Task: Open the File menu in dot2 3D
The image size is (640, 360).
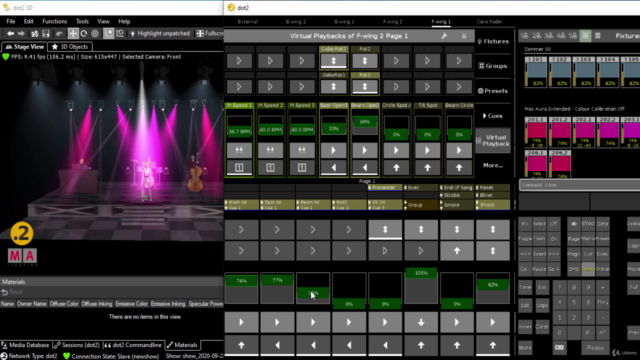Action: [x=11, y=21]
